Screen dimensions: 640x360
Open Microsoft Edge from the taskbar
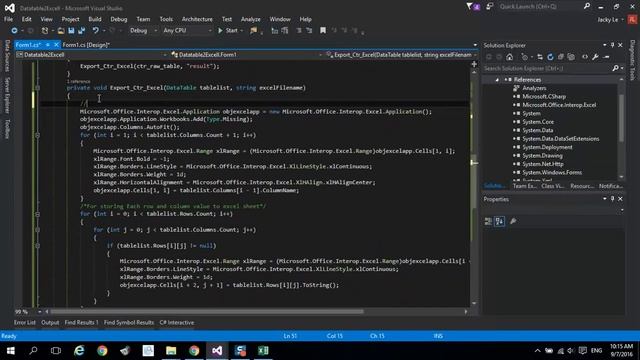79,351
